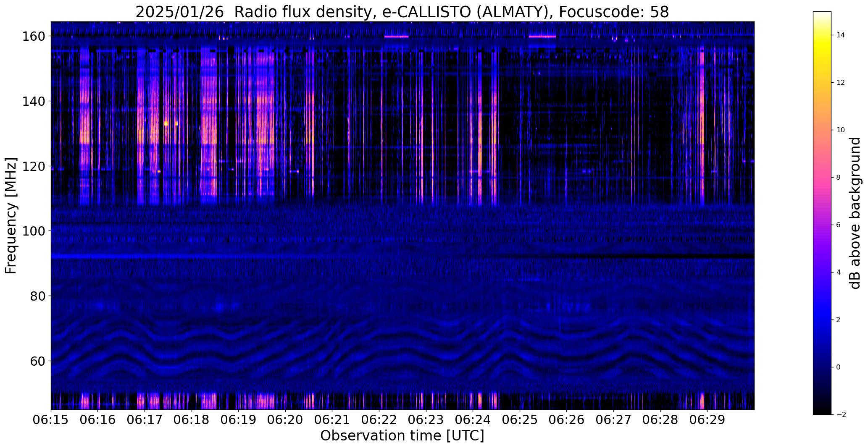Click the 100 MHz frequency tick label

[34, 231]
